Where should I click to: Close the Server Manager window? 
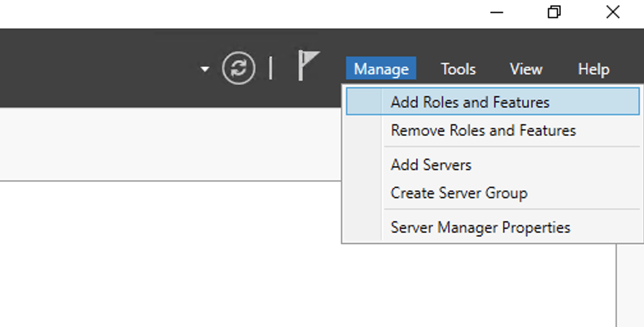click(612, 13)
